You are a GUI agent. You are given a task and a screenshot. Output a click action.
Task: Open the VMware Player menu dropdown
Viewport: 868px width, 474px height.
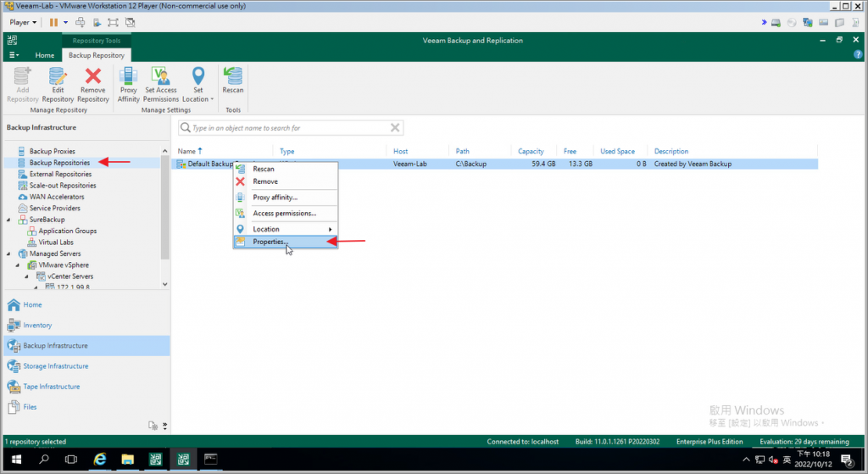coord(23,22)
